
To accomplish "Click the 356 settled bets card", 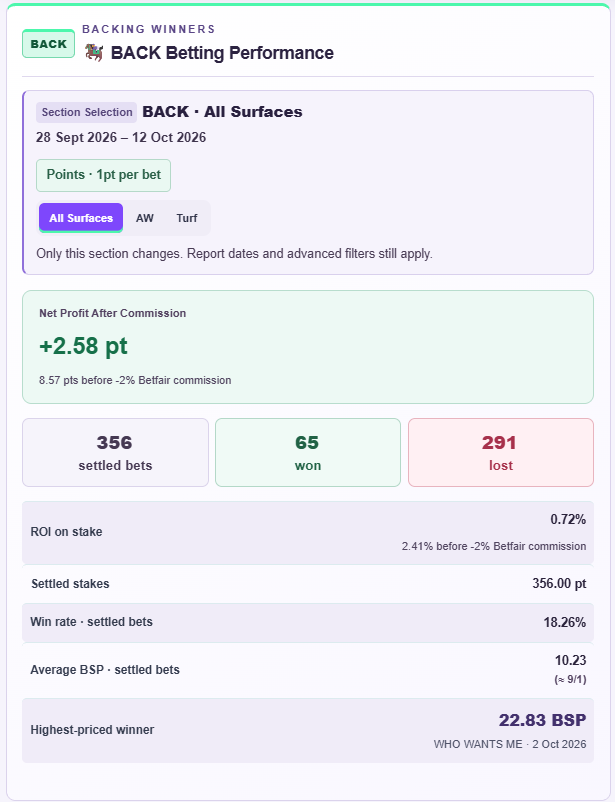I will (115, 452).
